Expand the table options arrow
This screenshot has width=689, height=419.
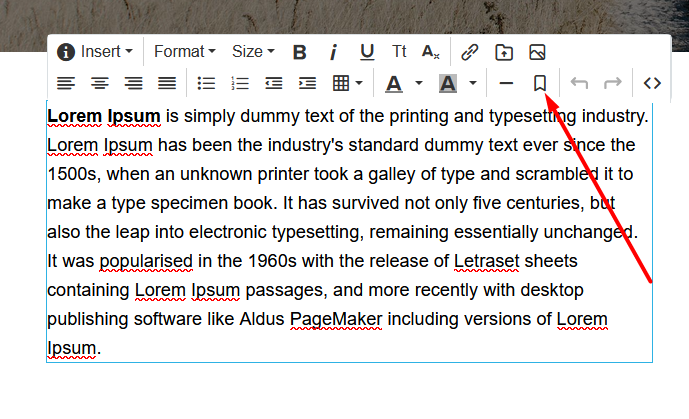(359, 83)
